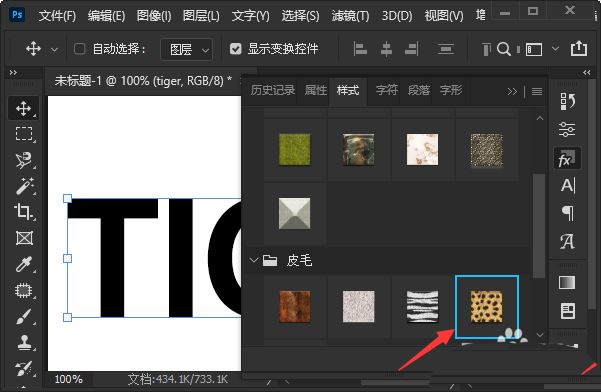Switch to the 样式 tab
The height and width of the screenshot is (392, 601).
(x=348, y=90)
